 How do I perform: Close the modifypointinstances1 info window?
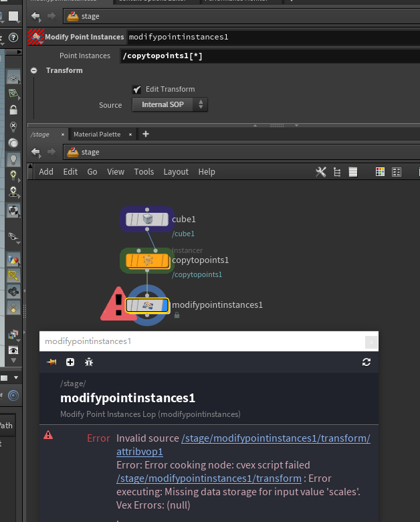pos(371,342)
